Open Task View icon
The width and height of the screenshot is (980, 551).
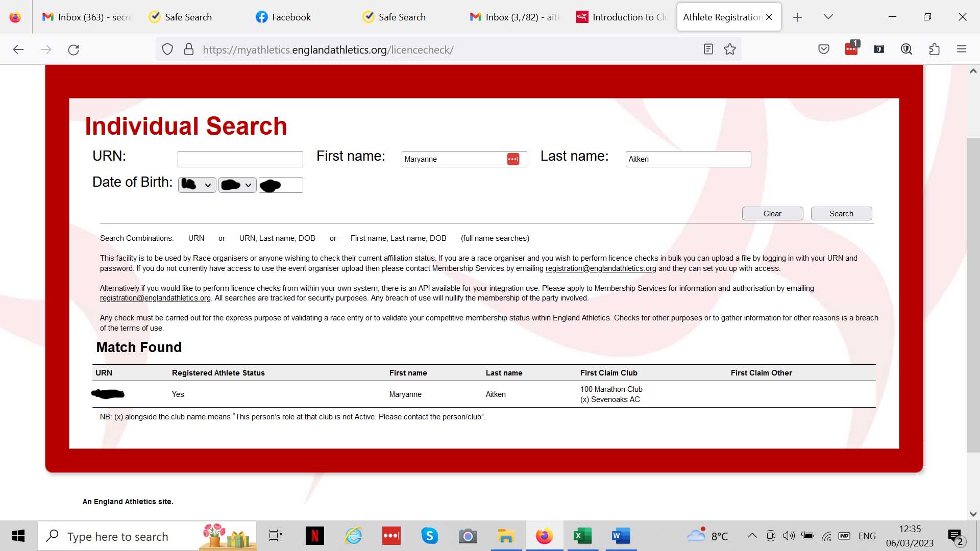pos(276,536)
